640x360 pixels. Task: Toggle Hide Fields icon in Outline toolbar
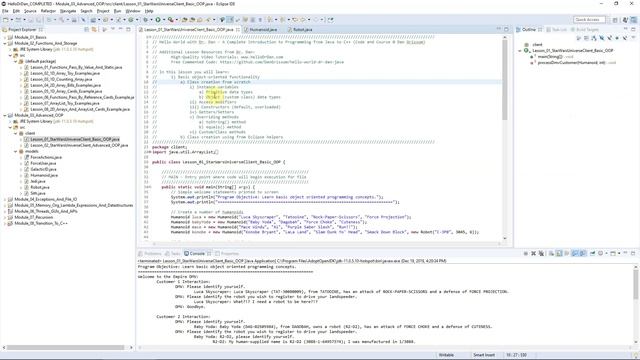tap(602, 38)
